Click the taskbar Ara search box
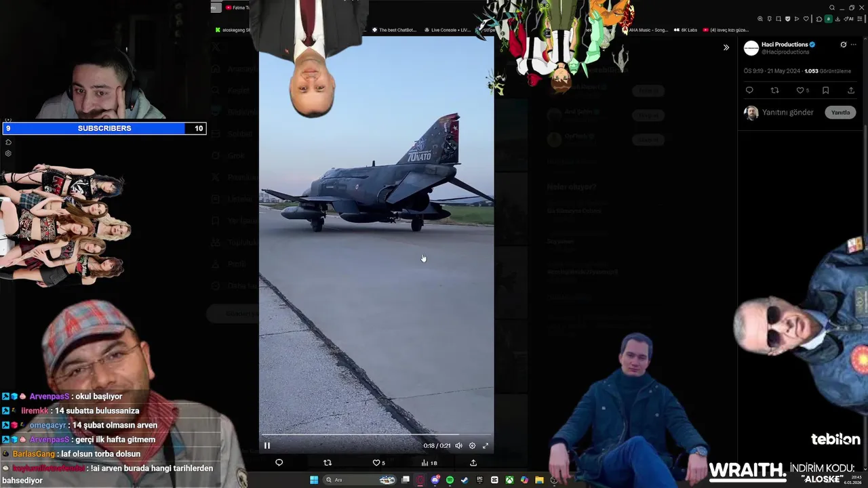Image resolution: width=868 pixels, height=488 pixels. 359,480
